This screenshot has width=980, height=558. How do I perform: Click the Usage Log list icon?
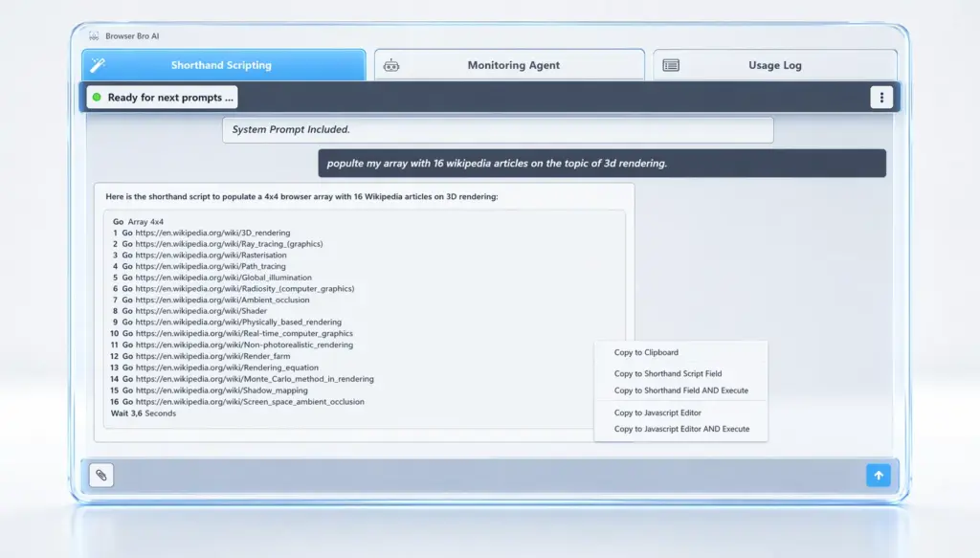(x=671, y=65)
